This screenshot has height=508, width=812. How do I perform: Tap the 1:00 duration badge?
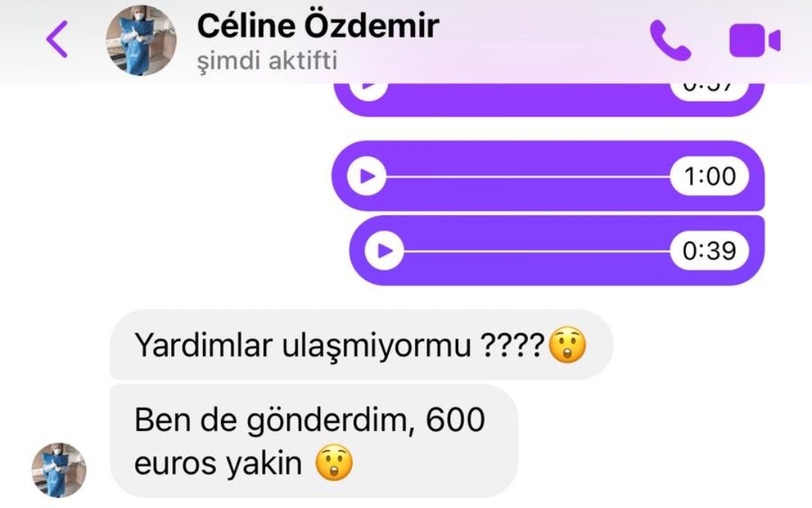click(x=710, y=176)
